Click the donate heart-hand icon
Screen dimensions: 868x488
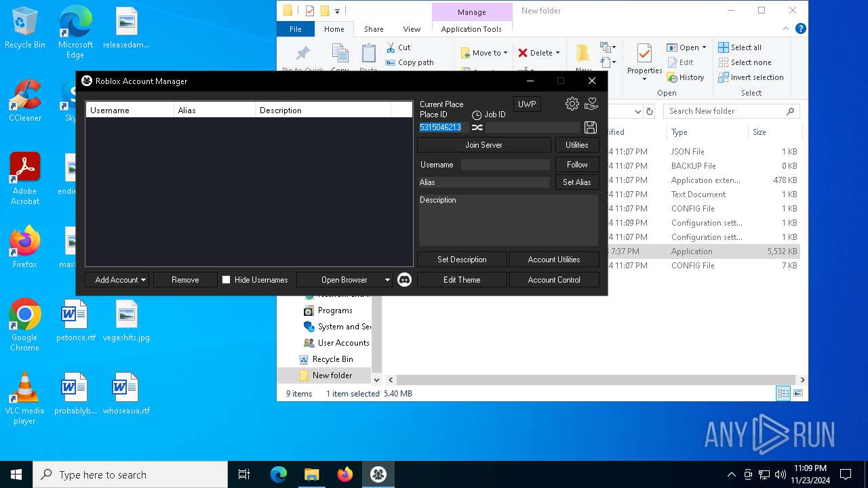tap(591, 104)
